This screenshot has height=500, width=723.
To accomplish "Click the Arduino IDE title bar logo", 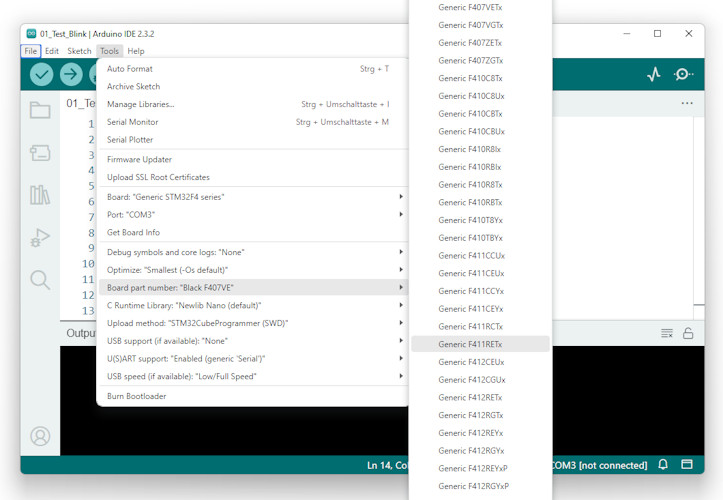I will [31, 34].
